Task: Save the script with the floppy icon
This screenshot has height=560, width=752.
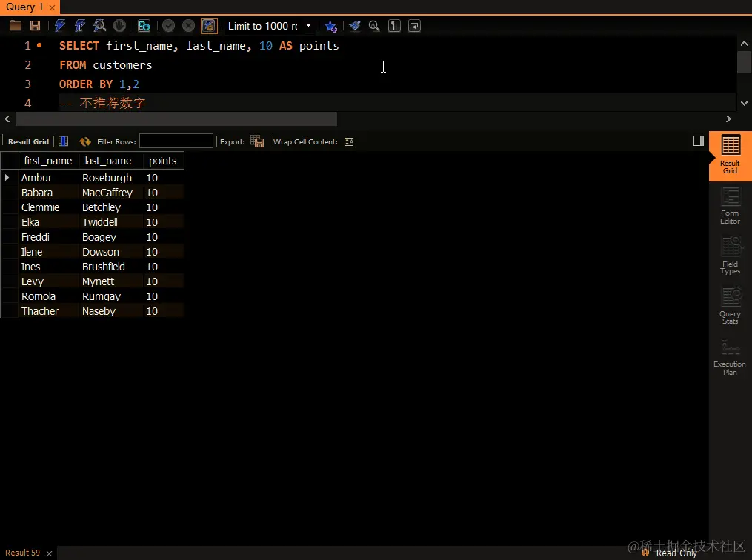Action: (x=35, y=25)
